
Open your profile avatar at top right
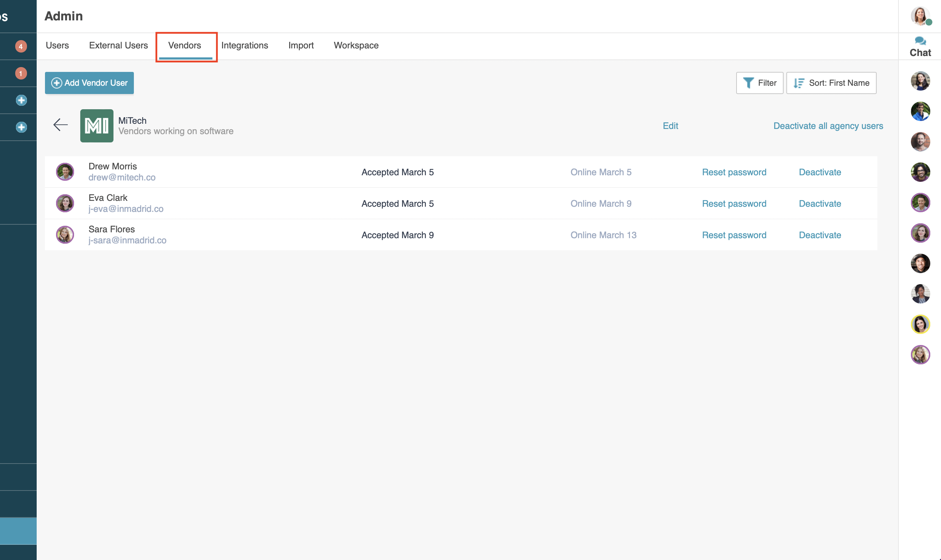[x=921, y=16]
